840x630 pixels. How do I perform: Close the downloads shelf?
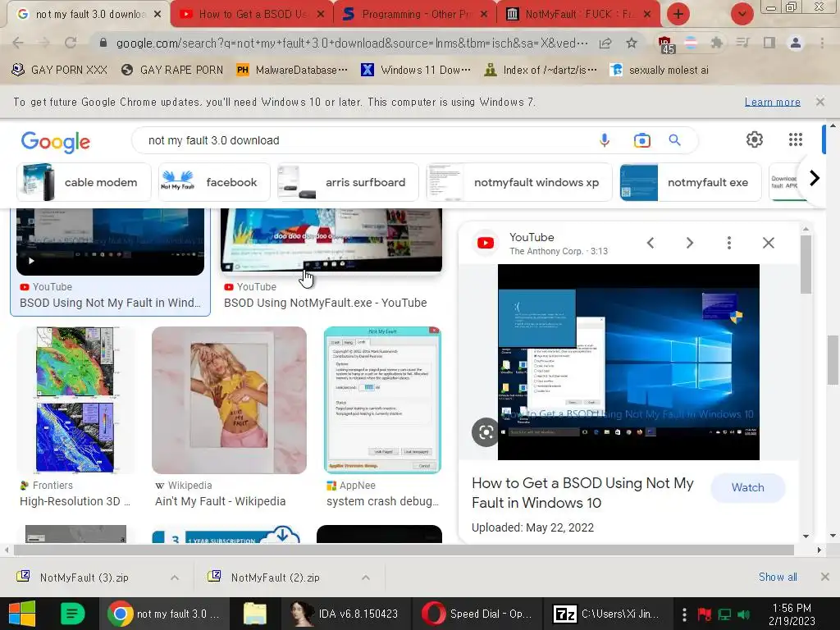tap(825, 577)
